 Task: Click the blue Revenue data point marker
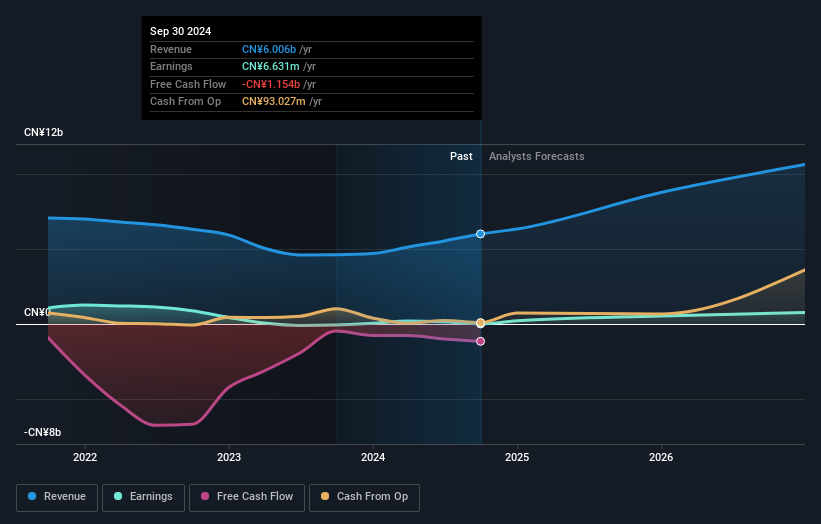[480, 234]
